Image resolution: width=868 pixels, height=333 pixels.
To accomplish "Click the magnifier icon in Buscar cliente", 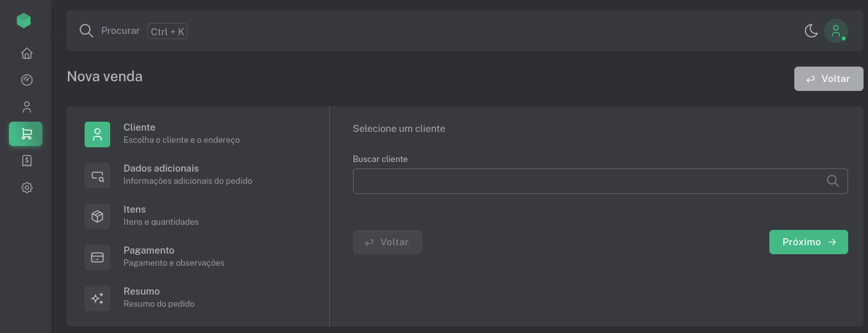I will pos(833,181).
